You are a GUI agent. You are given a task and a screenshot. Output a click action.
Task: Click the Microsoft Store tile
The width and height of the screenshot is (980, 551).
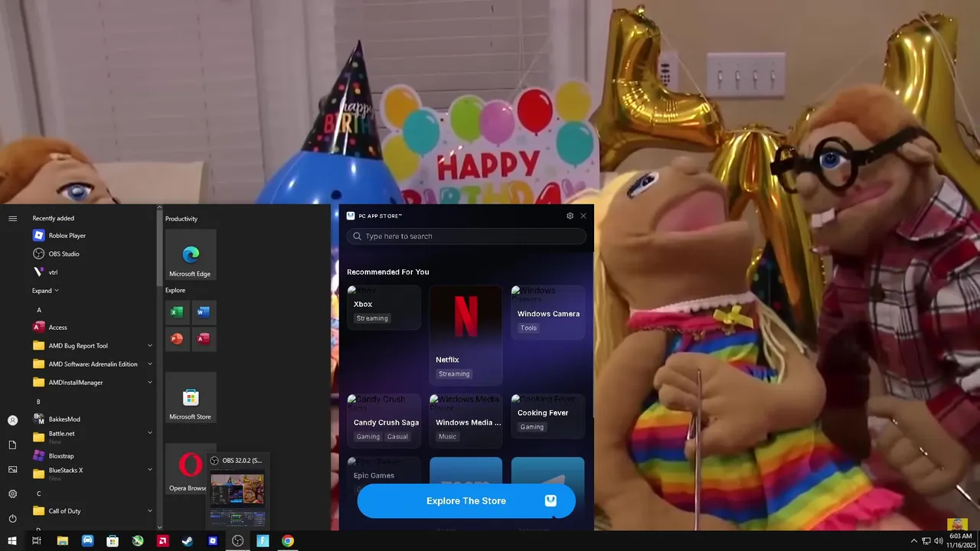point(191,398)
